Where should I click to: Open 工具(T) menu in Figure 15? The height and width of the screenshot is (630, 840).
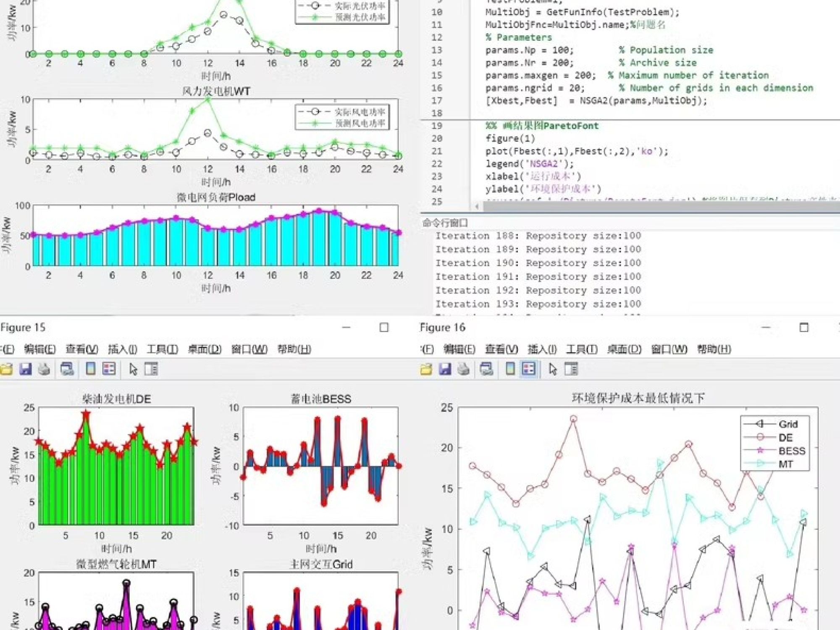(x=163, y=349)
